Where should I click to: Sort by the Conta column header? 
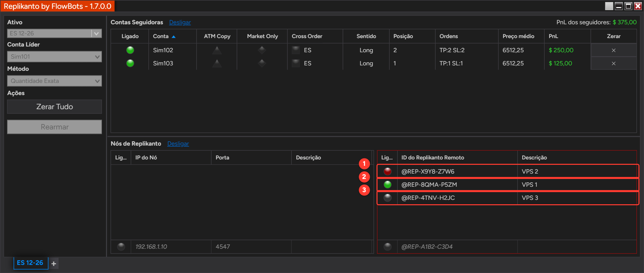(172, 36)
